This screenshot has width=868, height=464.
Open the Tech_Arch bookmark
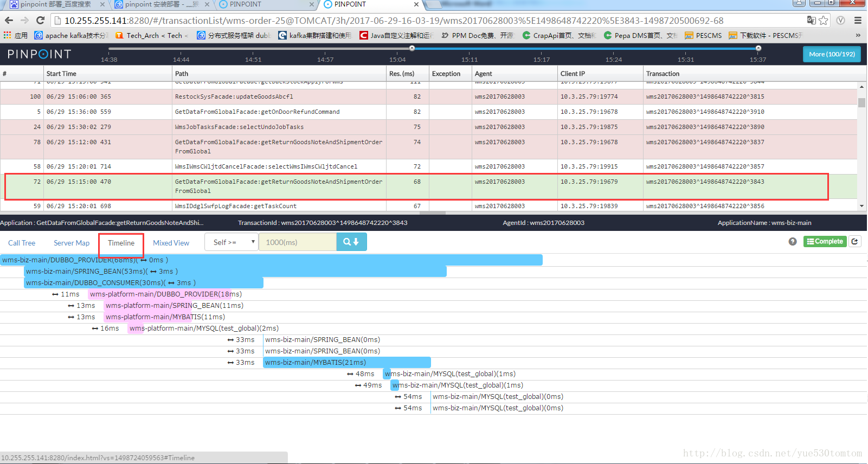[x=152, y=35]
